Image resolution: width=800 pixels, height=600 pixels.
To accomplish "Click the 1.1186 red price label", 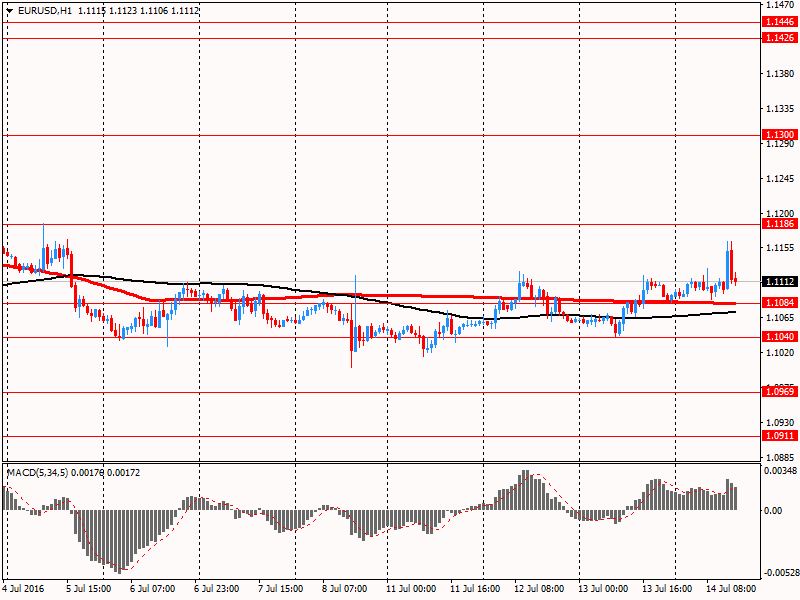I will click(x=779, y=225).
